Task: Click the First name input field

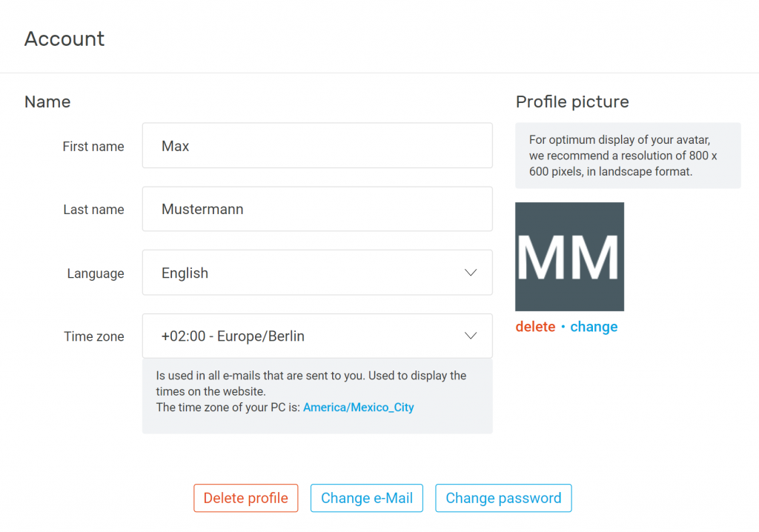Action: (x=317, y=146)
